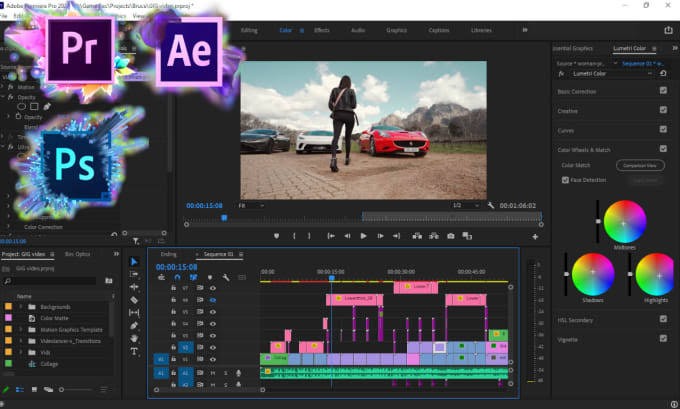Switch to Effects workspace tab
Image resolution: width=680 pixels, height=409 pixels.
[x=321, y=30]
